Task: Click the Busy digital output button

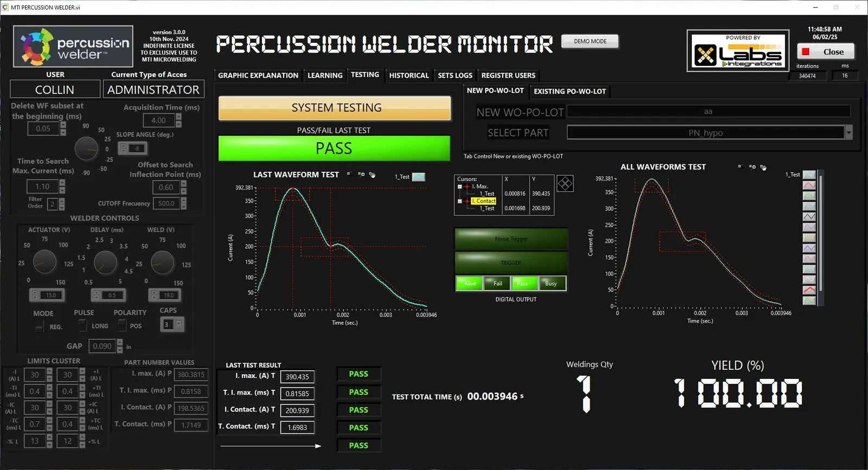Action: tap(551, 284)
